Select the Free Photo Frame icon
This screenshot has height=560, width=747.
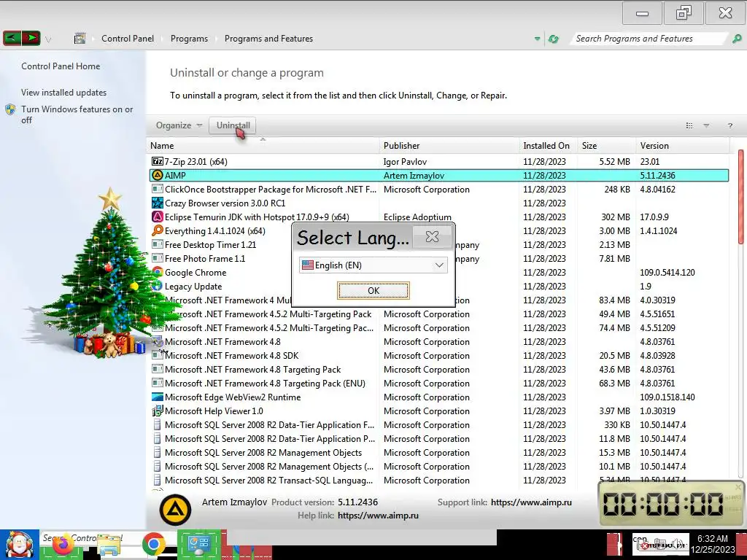point(158,258)
